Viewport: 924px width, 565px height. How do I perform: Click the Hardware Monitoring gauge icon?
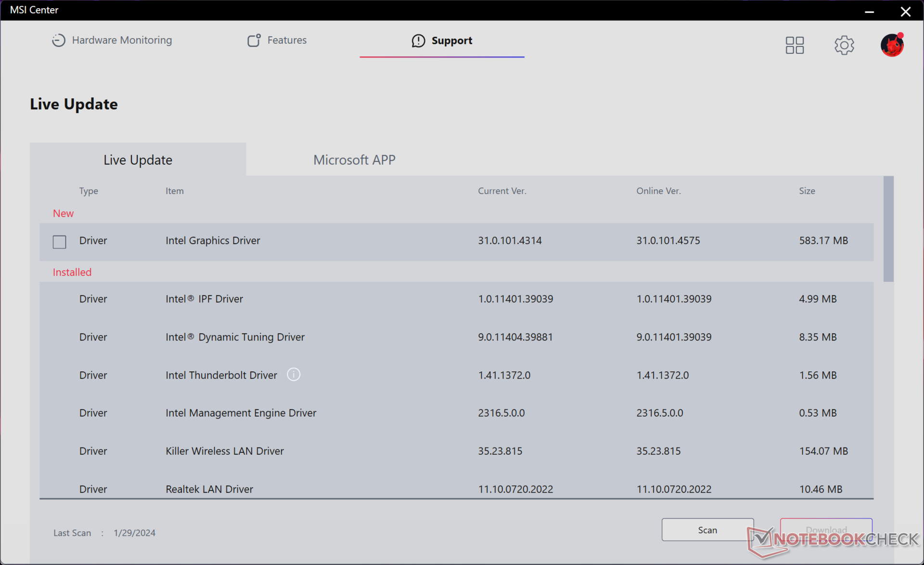click(x=58, y=40)
